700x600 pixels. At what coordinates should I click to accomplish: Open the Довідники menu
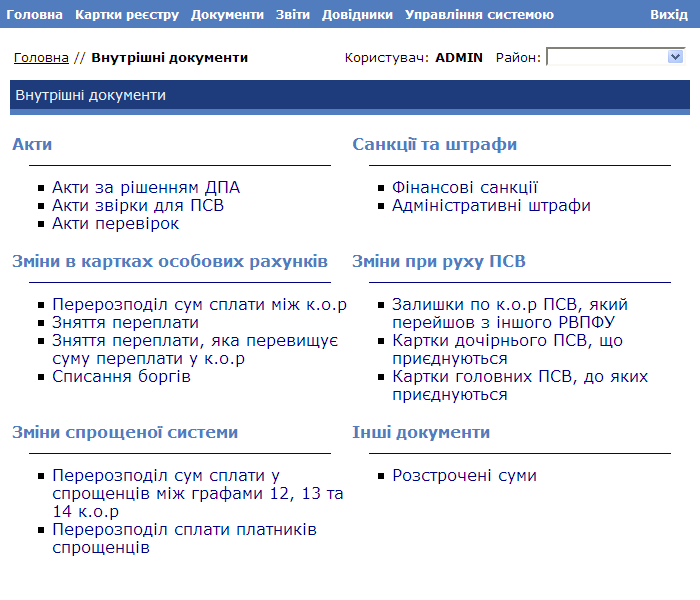tap(357, 15)
